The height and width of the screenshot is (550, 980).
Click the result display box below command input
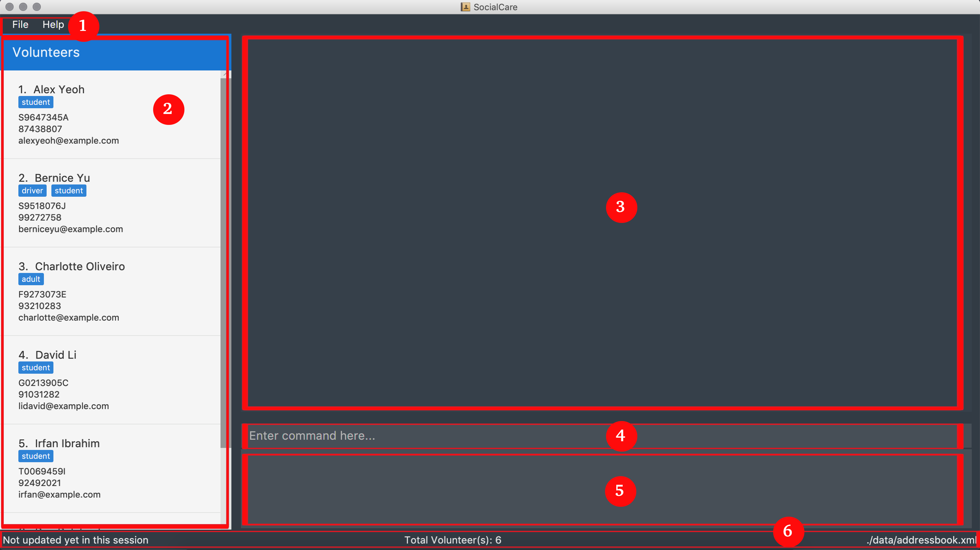point(606,489)
